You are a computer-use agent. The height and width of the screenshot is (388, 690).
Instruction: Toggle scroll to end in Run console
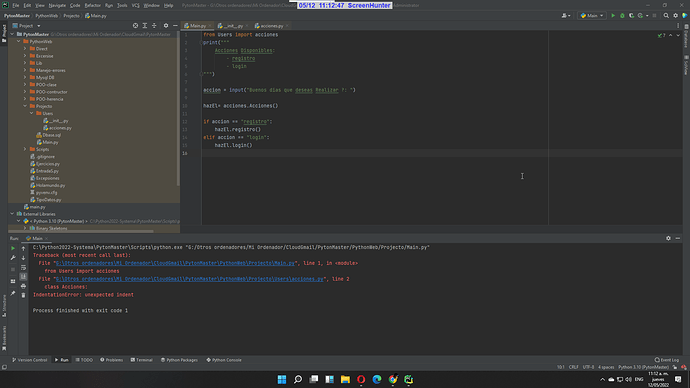(x=23, y=277)
